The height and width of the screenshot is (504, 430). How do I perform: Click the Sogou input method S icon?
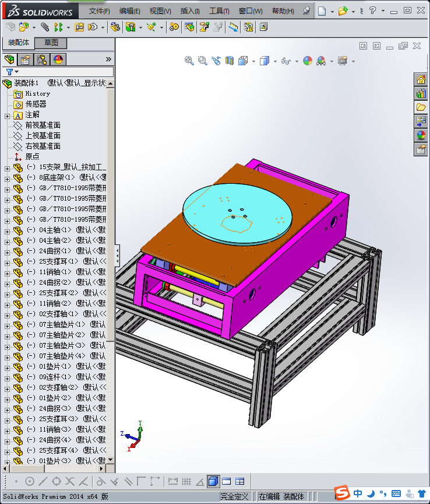point(341,493)
